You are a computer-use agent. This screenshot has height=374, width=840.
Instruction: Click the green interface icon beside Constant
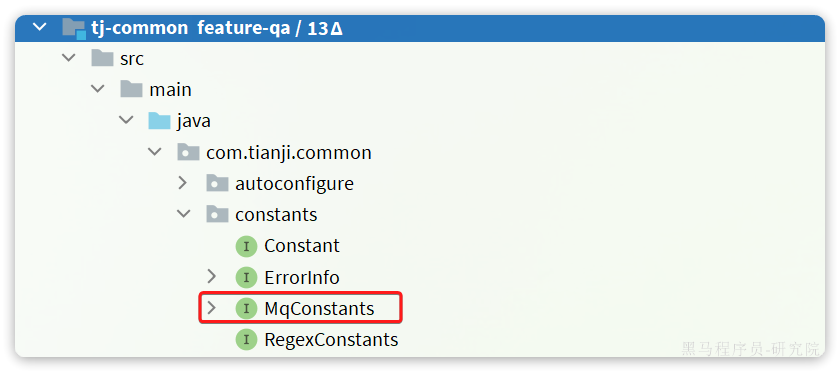click(246, 246)
